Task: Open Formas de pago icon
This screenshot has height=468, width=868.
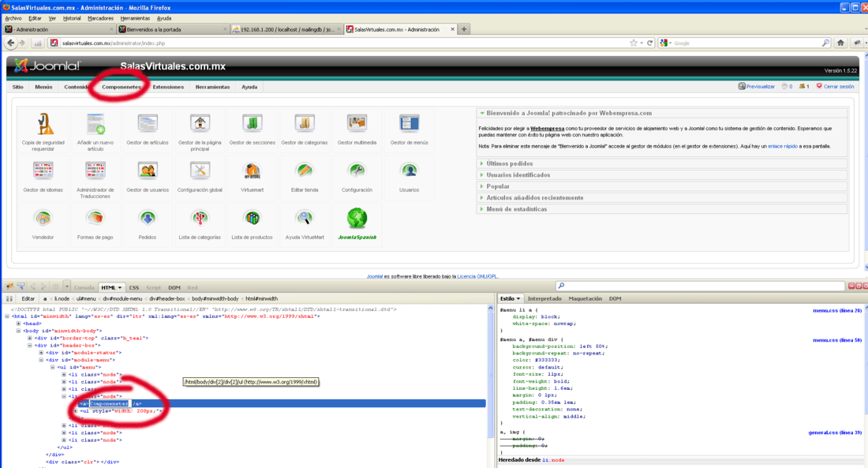Action: point(95,219)
